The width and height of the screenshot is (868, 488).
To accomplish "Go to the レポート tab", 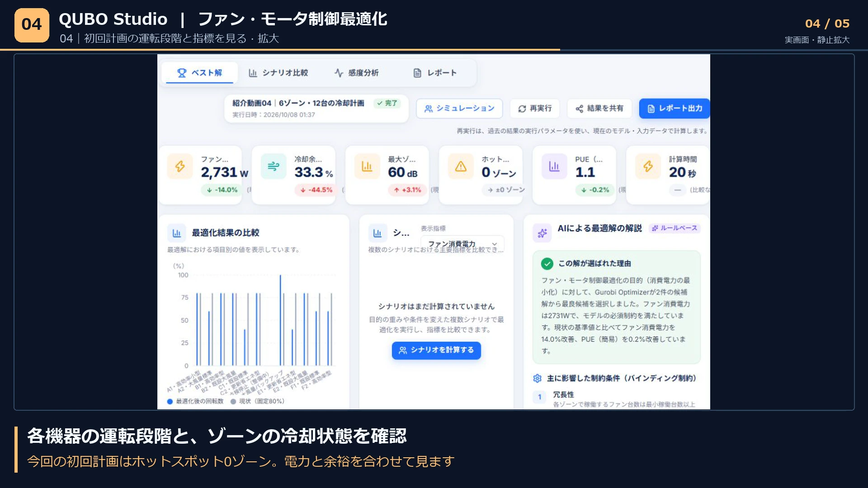I will pyautogui.click(x=435, y=73).
